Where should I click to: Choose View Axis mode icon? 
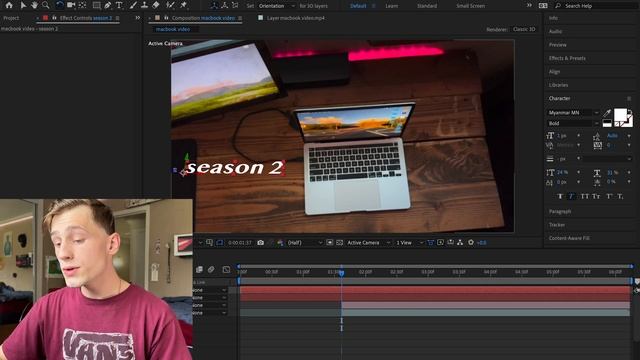(235, 5)
